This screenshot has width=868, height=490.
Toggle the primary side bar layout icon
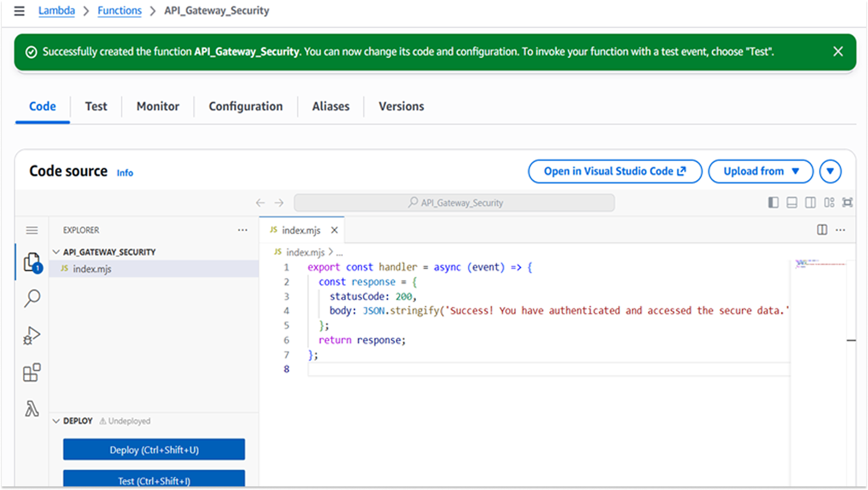tap(773, 203)
